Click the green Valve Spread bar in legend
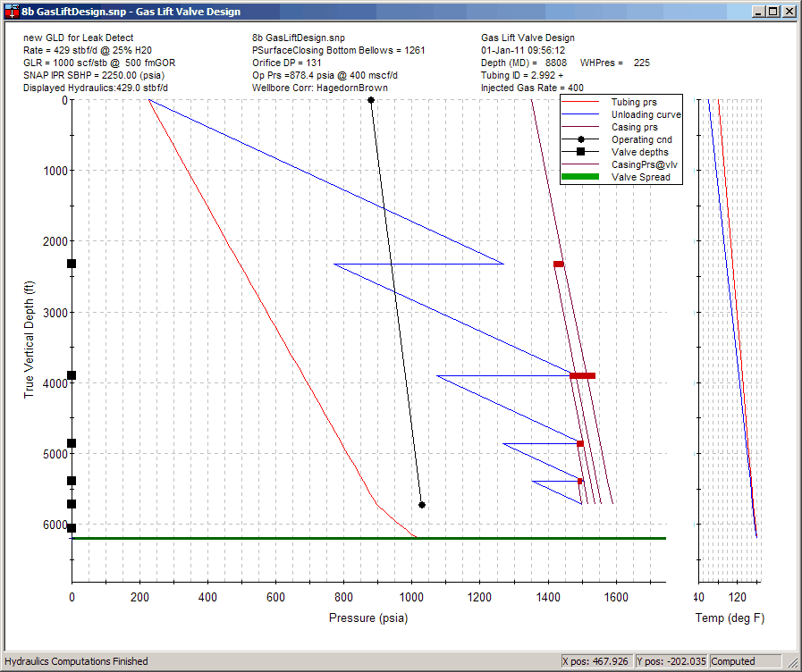The width and height of the screenshot is (802, 672). 582,177
